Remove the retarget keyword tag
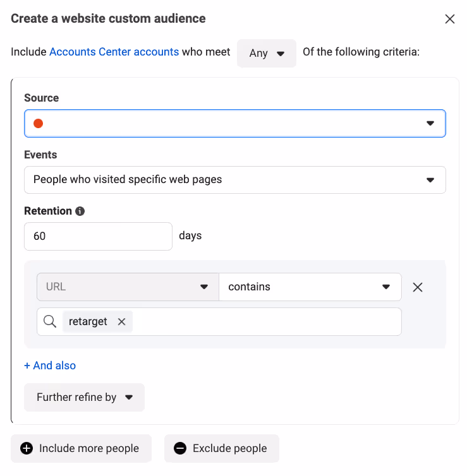The height and width of the screenshot is (476, 467). coord(121,321)
